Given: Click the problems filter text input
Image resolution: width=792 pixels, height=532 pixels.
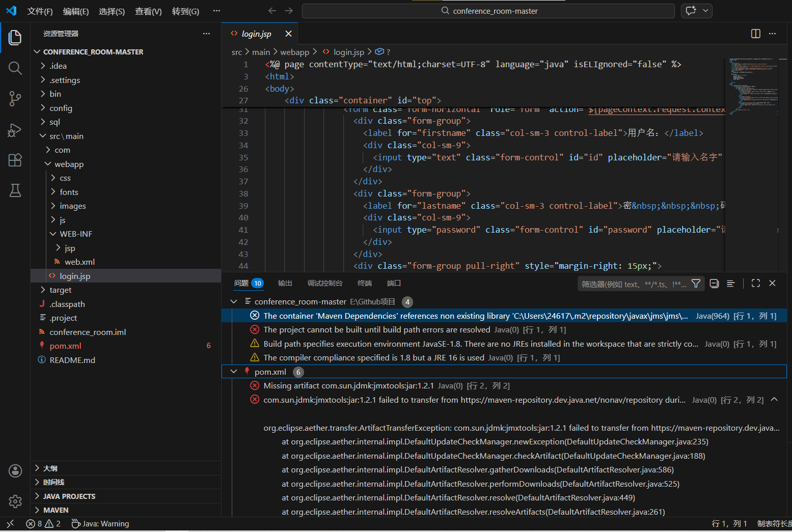Looking at the screenshot, I should pyautogui.click(x=634, y=284).
